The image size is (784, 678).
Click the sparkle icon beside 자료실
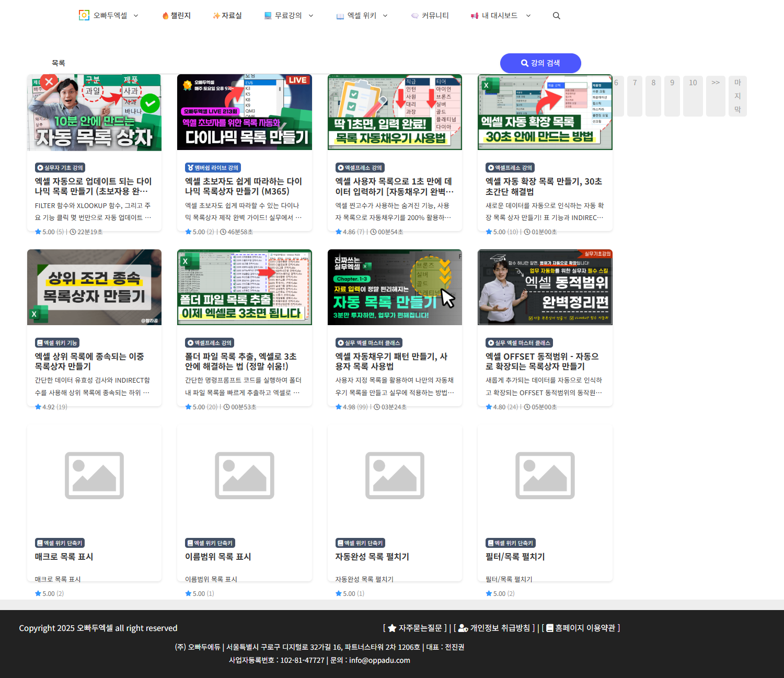(216, 15)
